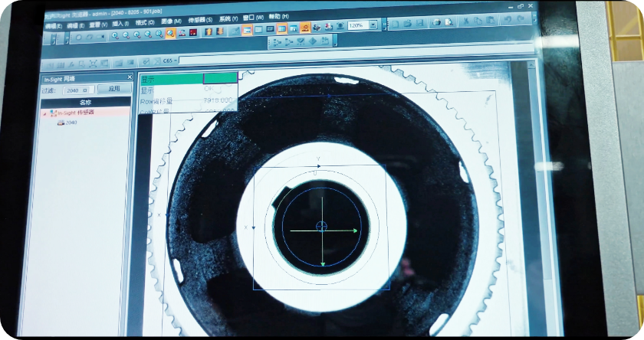Click the Save floppy disk icon

point(419,23)
